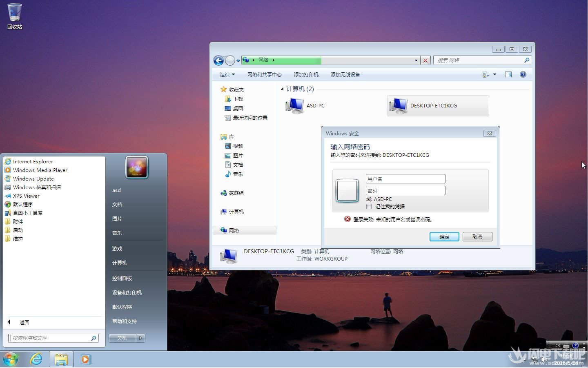
Task: Click 添加打印机 in the toolbar
Action: pyautogui.click(x=306, y=74)
